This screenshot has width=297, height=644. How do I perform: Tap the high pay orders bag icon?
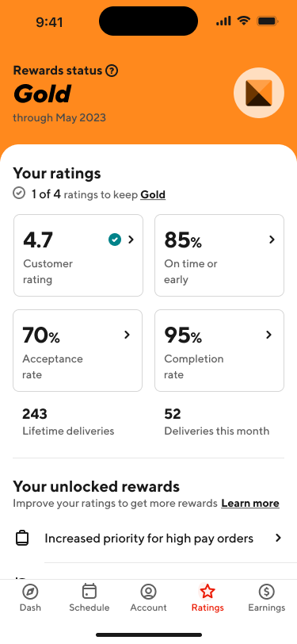pos(22,538)
